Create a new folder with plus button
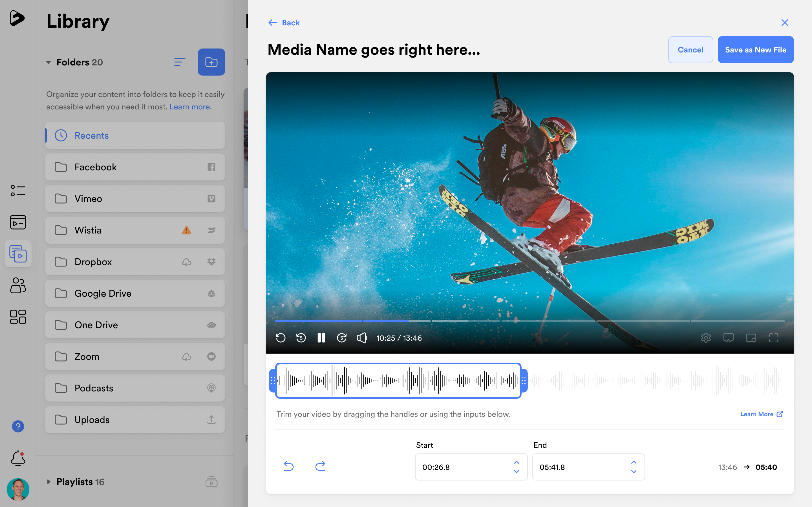 tap(211, 62)
